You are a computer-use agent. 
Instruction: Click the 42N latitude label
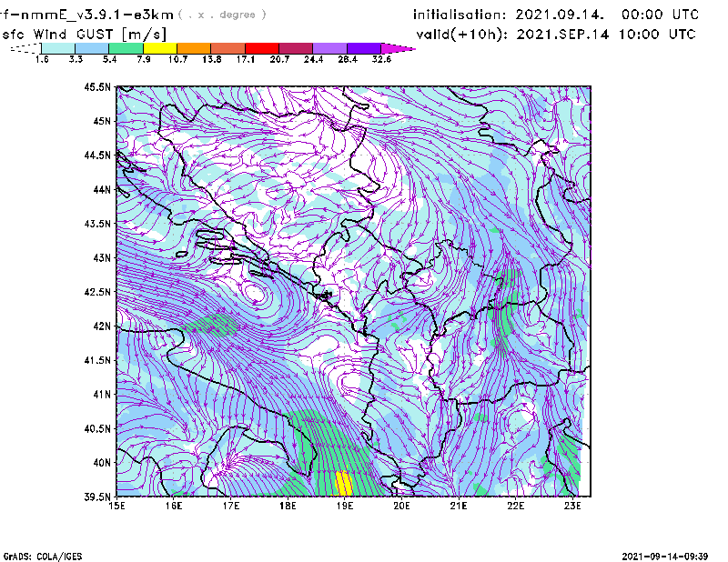pos(102,326)
